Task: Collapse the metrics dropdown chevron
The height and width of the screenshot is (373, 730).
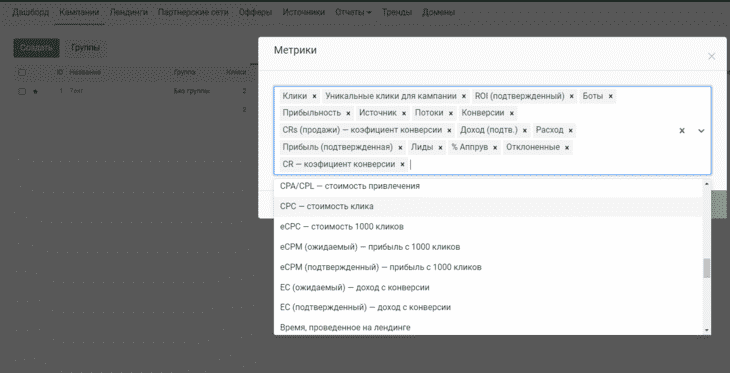Action: (x=701, y=131)
